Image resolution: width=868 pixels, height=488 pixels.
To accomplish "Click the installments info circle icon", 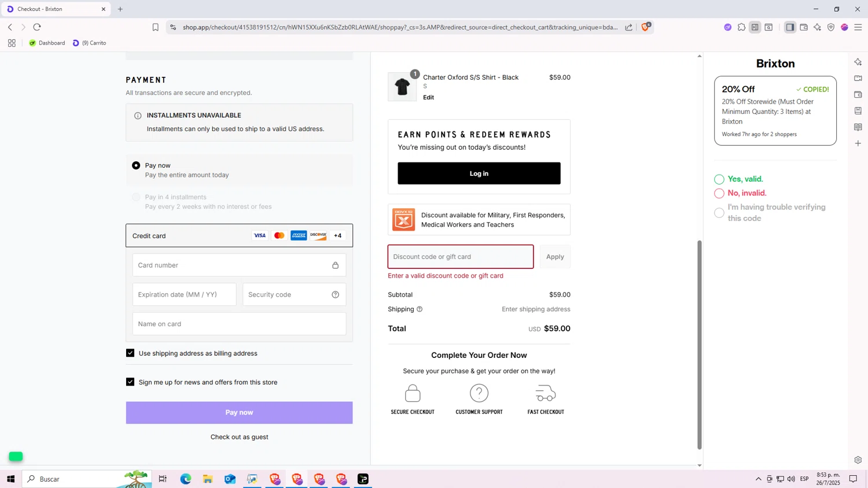I will tap(138, 116).
